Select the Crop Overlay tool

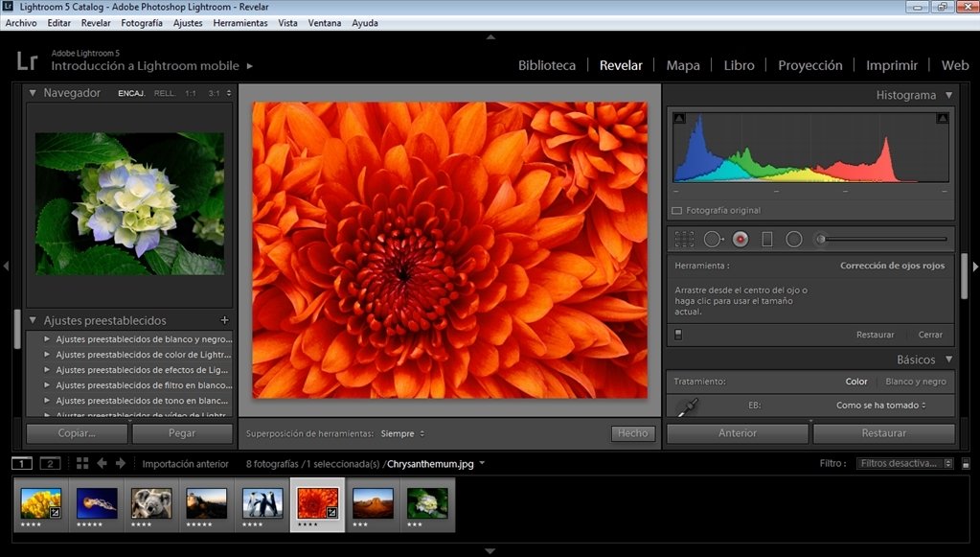tap(685, 238)
